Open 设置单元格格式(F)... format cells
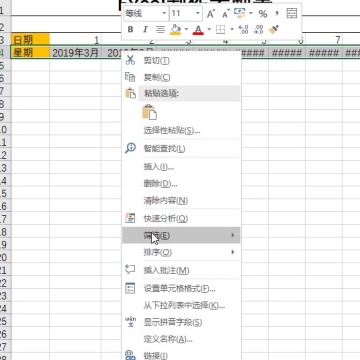 coord(181,288)
